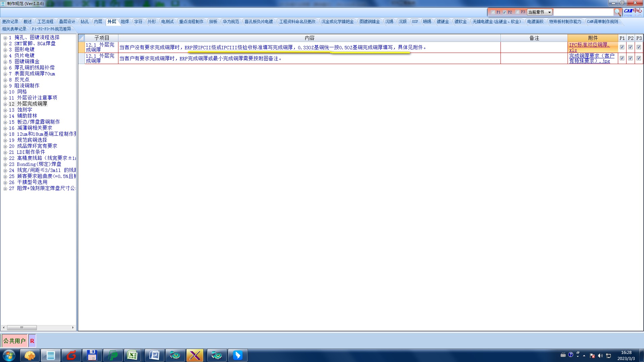Switch to the 叠层设计 tab

click(67, 21)
